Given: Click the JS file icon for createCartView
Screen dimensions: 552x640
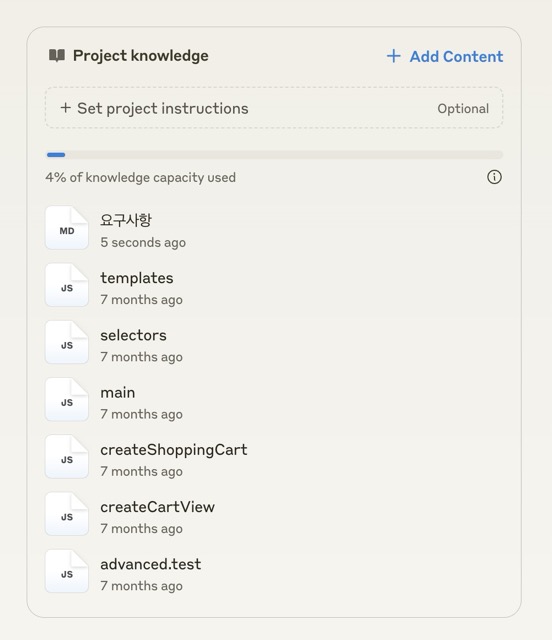Looking at the screenshot, I should (x=67, y=513).
